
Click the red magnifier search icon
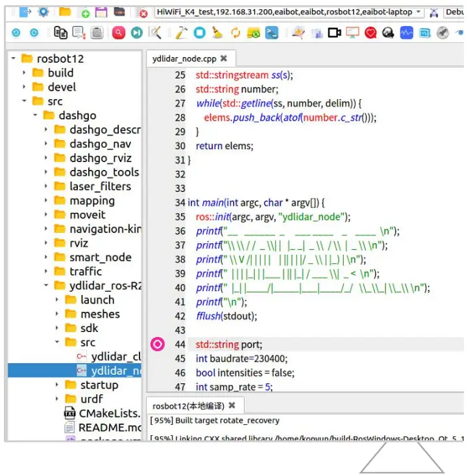click(118, 32)
